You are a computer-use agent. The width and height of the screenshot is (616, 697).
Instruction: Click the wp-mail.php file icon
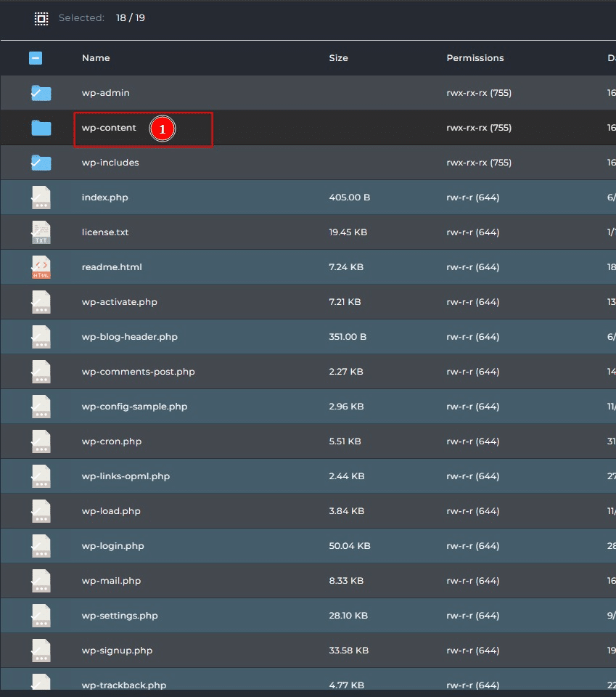41,581
